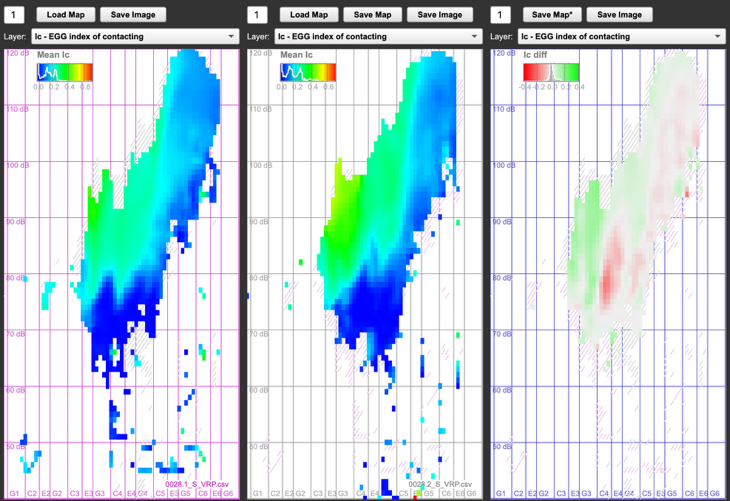Open the right panel Layer dropdown
The image size is (730, 501).
(x=622, y=36)
